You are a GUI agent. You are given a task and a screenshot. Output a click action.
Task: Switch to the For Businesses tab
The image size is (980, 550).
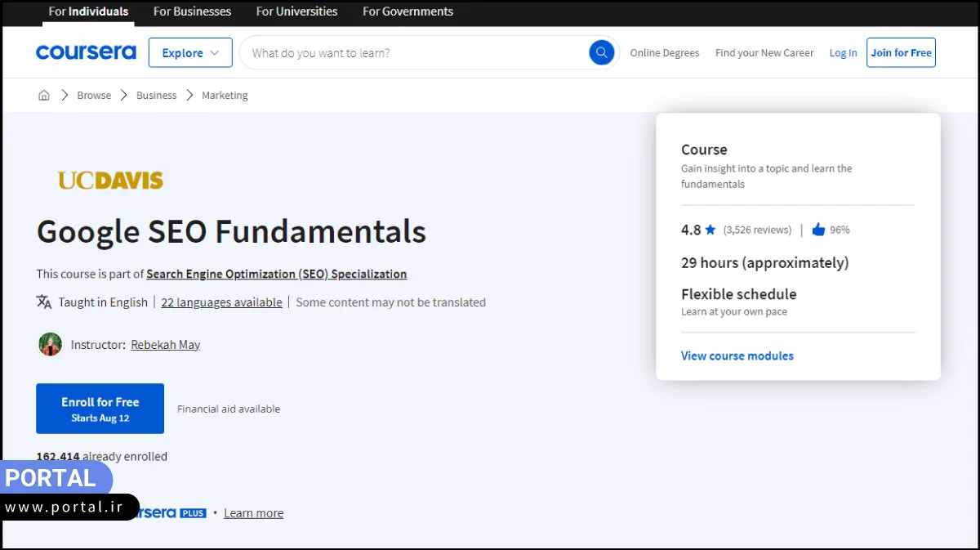point(192,11)
